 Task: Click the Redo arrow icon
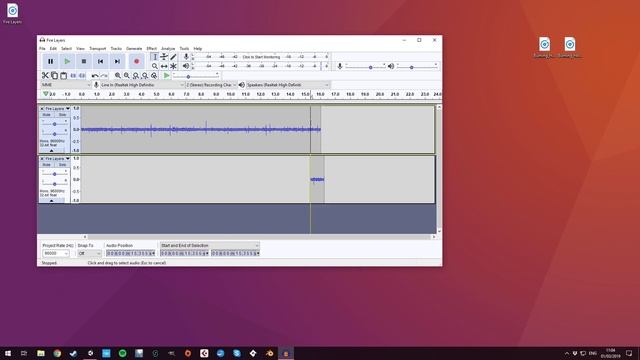coord(104,76)
